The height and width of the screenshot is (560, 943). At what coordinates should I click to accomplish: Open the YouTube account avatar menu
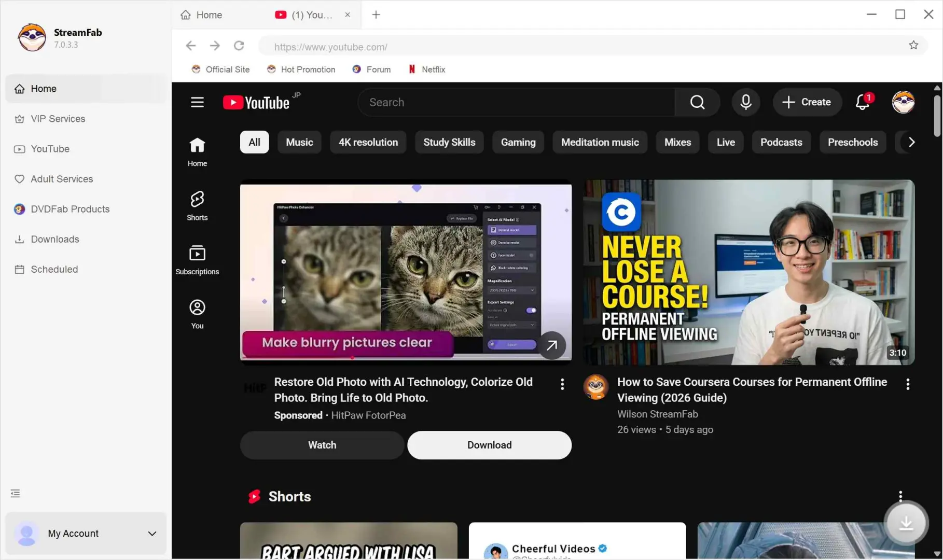coord(903,102)
